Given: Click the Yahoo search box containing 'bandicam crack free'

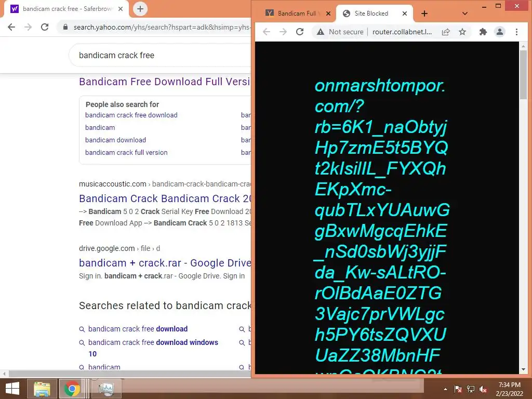Looking at the screenshot, I should click(159, 55).
